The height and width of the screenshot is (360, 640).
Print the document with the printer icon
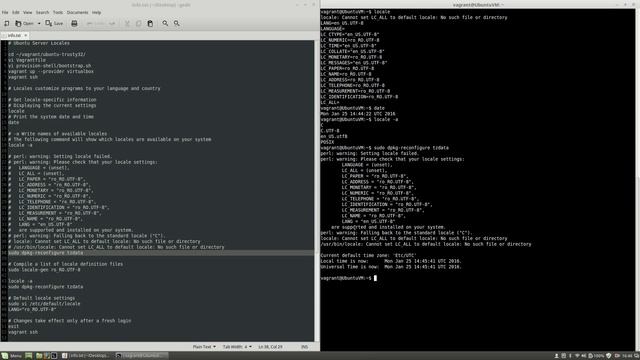pos(74,23)
